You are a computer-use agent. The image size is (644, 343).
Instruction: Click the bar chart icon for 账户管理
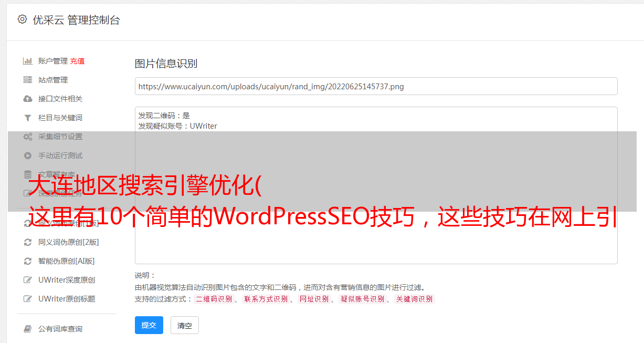click(28, 61)
